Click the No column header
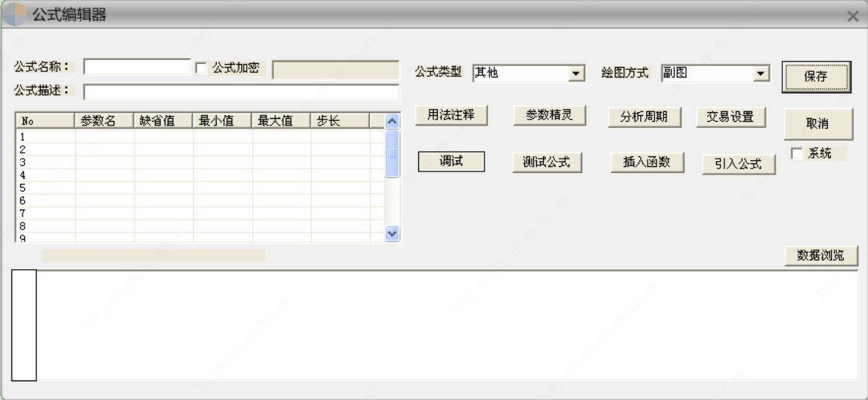 click(x=45, y=120)
